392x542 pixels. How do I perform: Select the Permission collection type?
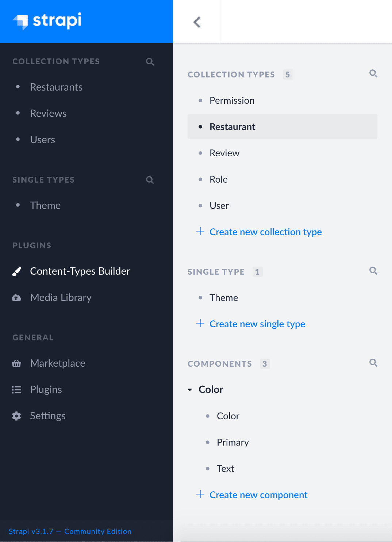pyautogui.click(x=232, y=100)
